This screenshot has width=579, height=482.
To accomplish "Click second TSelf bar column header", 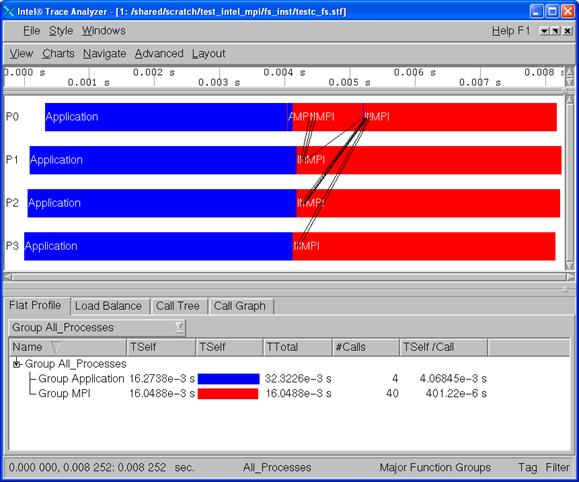I will click(229, 347).
